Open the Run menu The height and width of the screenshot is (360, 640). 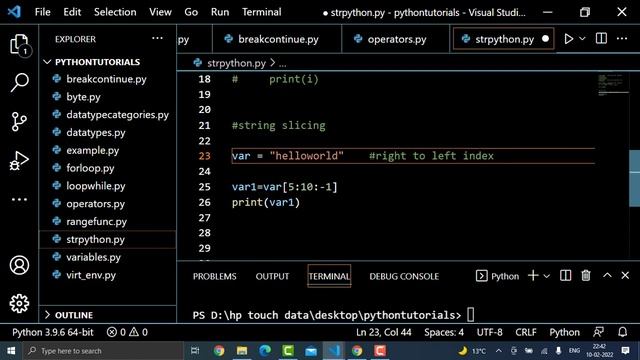[x=220, y=12]
